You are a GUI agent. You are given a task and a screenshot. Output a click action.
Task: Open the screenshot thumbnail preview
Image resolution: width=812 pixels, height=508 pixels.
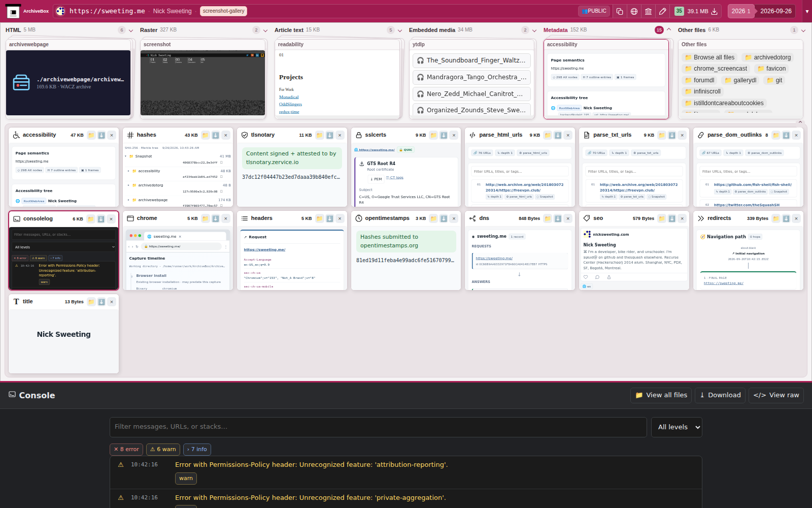pyautogui.click(x=202, y=83)
